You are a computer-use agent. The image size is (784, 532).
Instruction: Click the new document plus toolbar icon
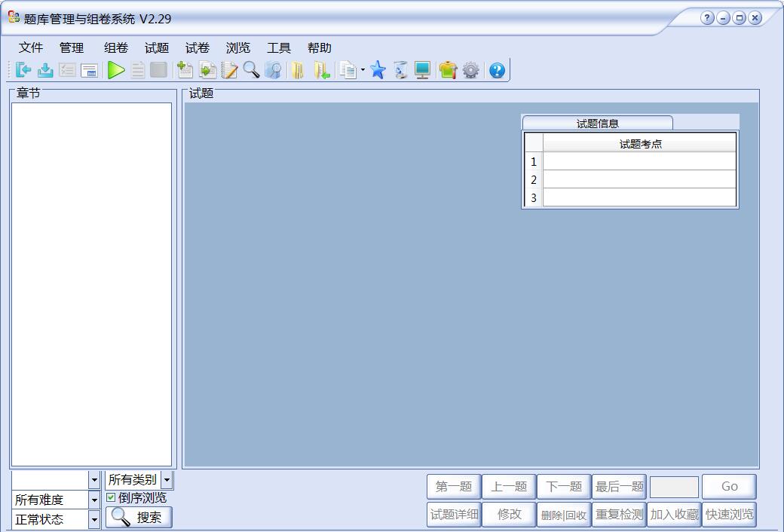185,70
